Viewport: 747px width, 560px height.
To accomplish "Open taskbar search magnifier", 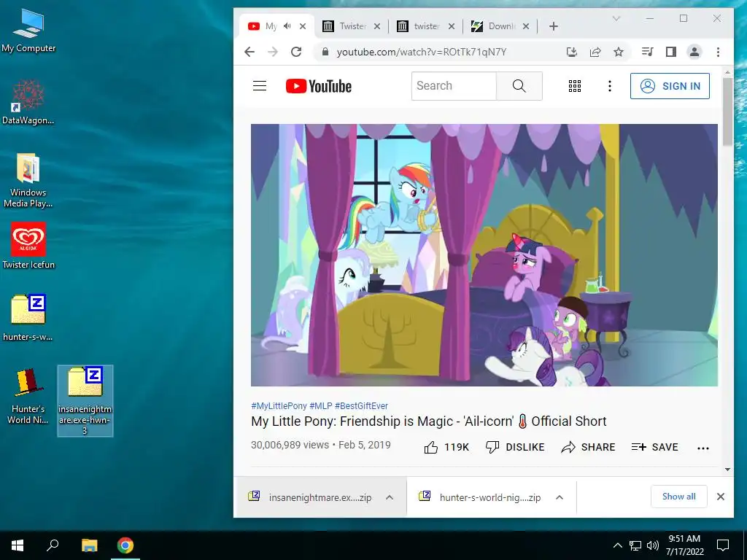I will coord(53,545).
